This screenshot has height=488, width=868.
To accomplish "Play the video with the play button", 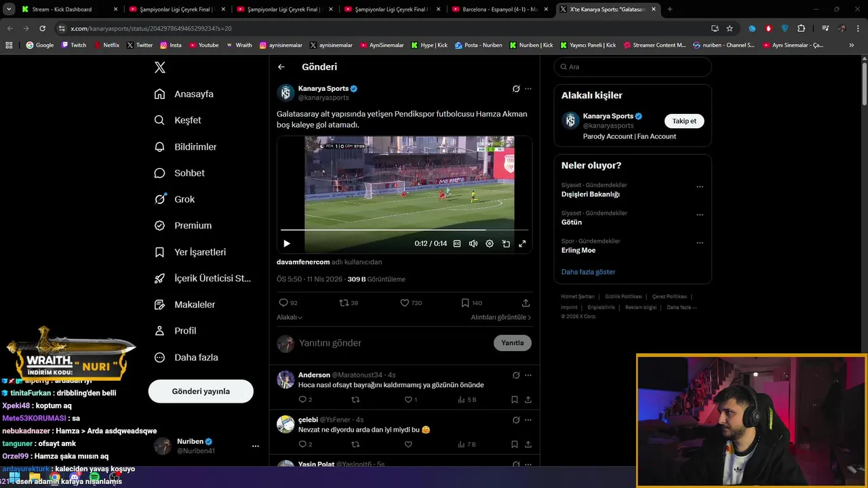I will pyautogui.click(x=287, y=243).
